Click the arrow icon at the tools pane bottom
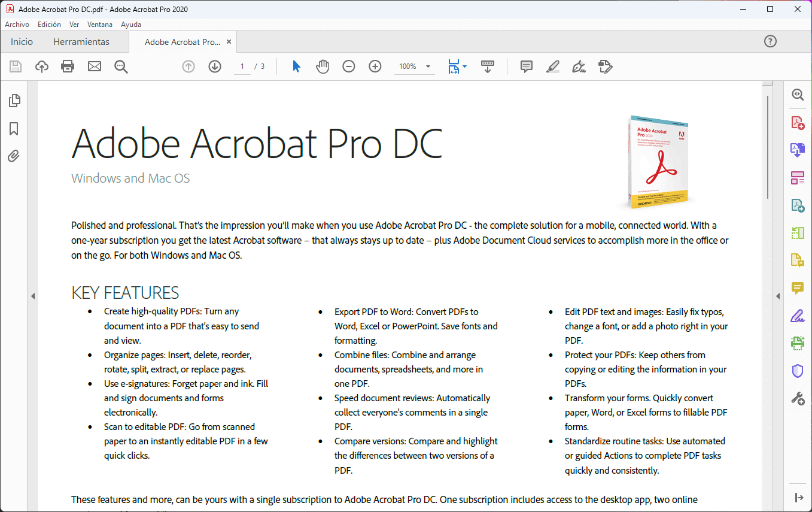The image size is (812, 512). tap(799, 498)
